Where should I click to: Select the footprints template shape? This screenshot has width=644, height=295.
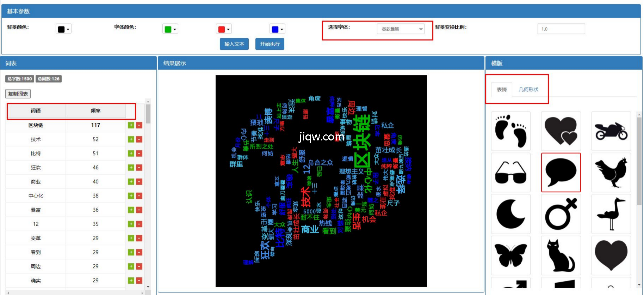pyautogui.click(x=510, y=131)
